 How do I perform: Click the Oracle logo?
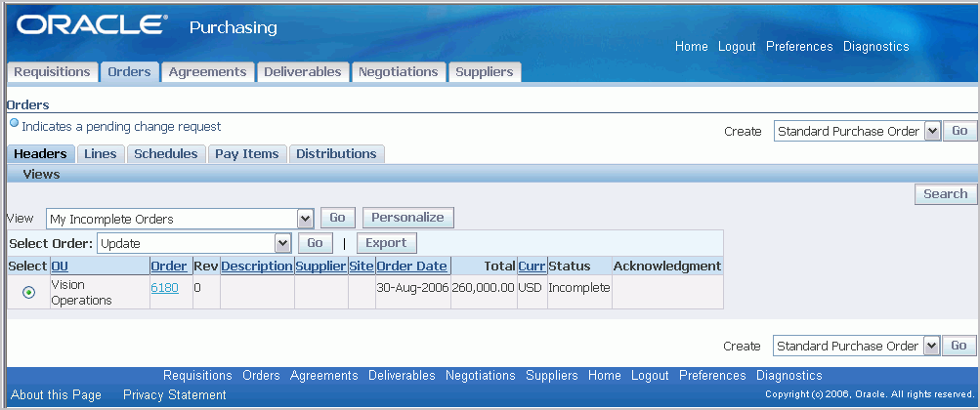coord(91,25)
